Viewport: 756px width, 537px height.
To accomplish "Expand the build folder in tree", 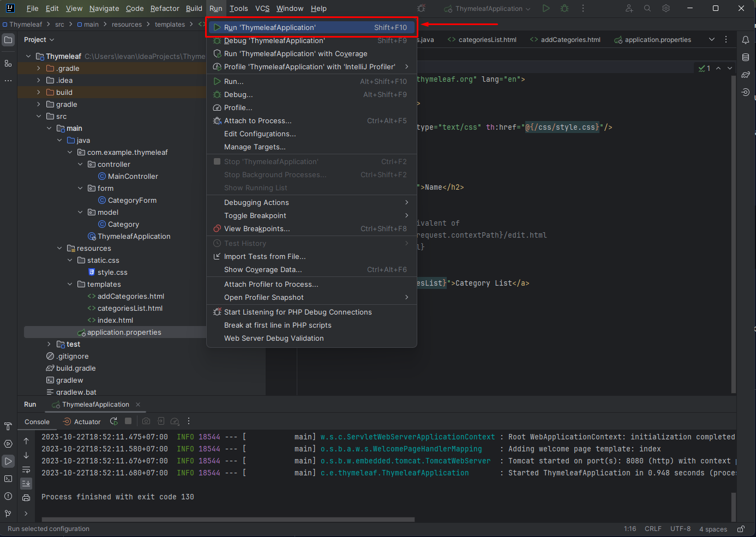I will point(39,92).
